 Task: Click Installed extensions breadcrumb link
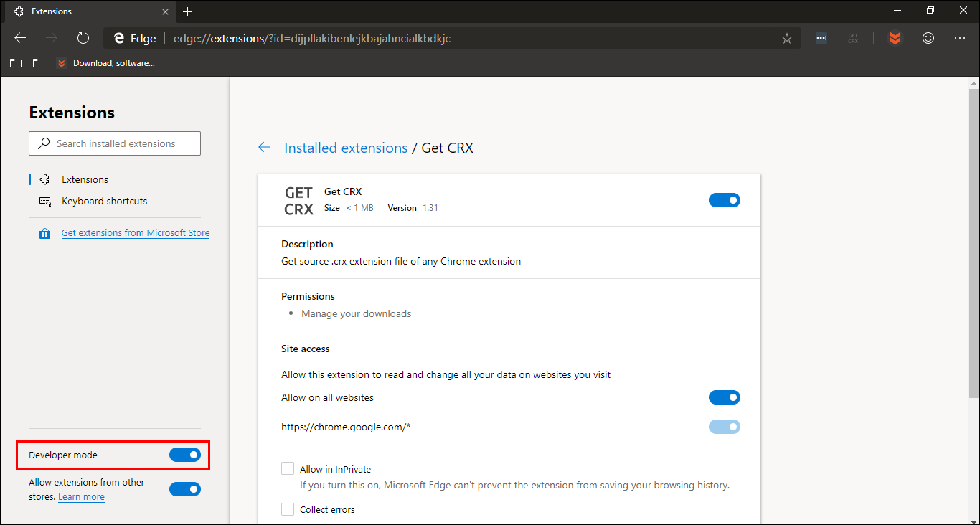click(346, 148)
